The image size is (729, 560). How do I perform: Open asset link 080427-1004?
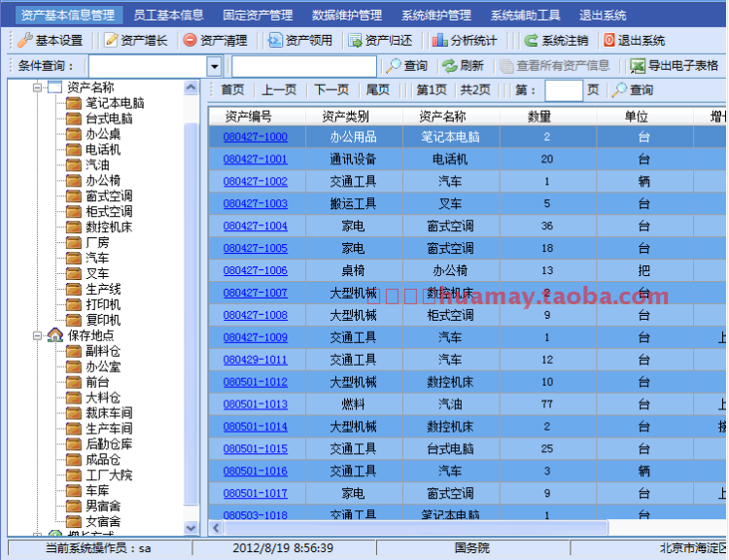point(256,227)
